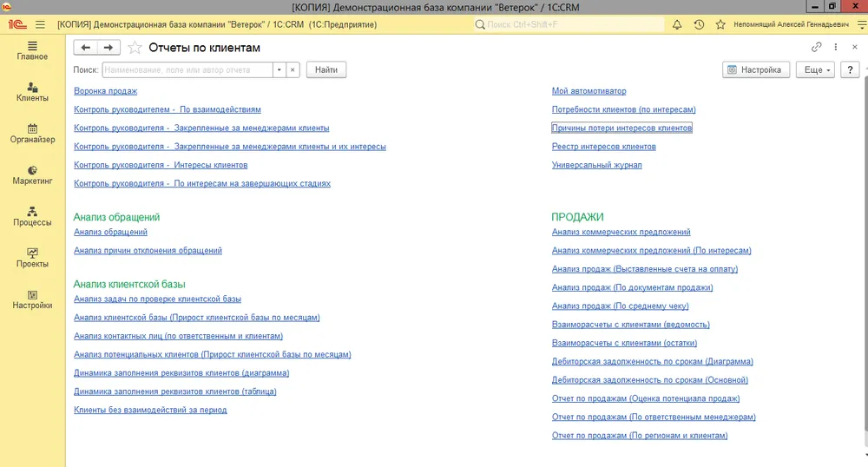868x467 pixels.
Task: Open Динамика заполнения реквизитов клиентов (таблица)
Action: click(175, 391)
